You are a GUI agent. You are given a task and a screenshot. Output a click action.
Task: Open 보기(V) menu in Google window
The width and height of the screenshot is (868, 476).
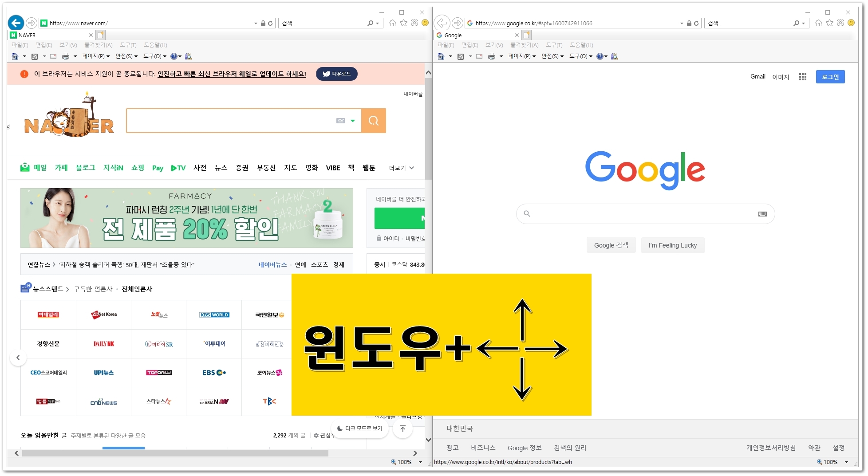[x=494, y=45]
